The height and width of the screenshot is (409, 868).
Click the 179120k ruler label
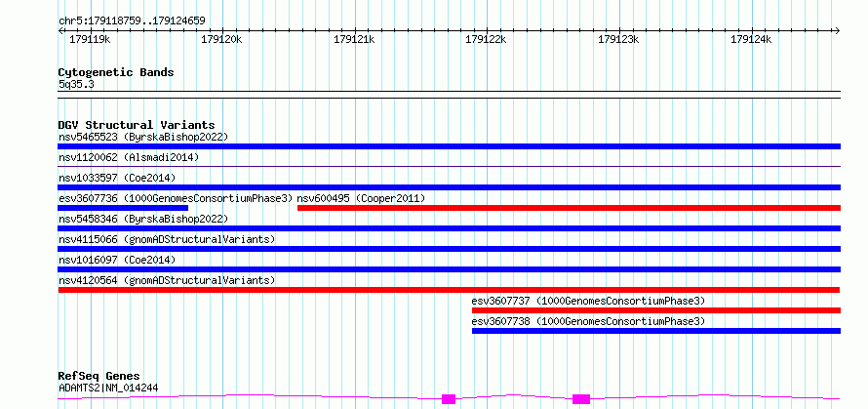(221, 39)
